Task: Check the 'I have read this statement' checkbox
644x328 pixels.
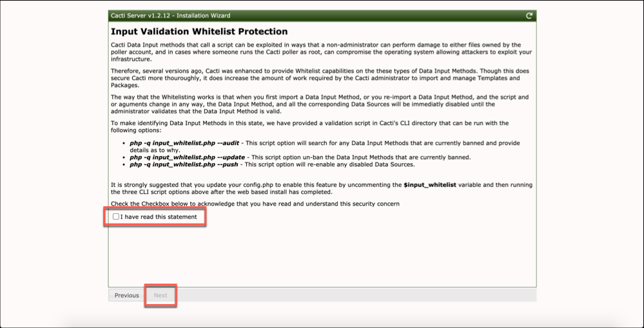Action: [x=116, y=217]
